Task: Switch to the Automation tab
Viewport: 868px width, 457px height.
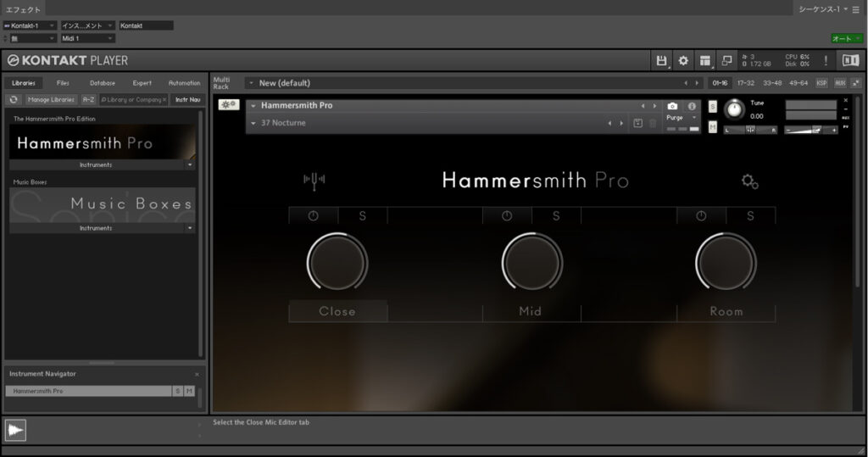Action: (x=184, y=83)
